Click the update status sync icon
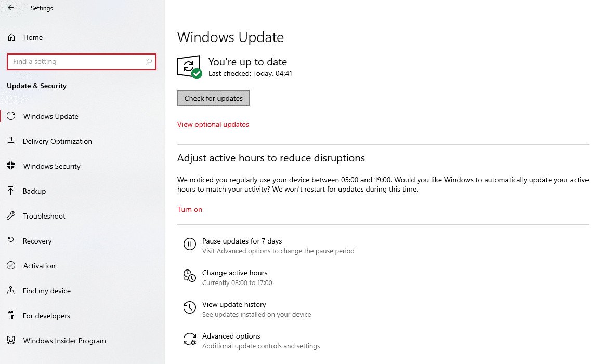600x364 pixels. [x=189, y=67]
